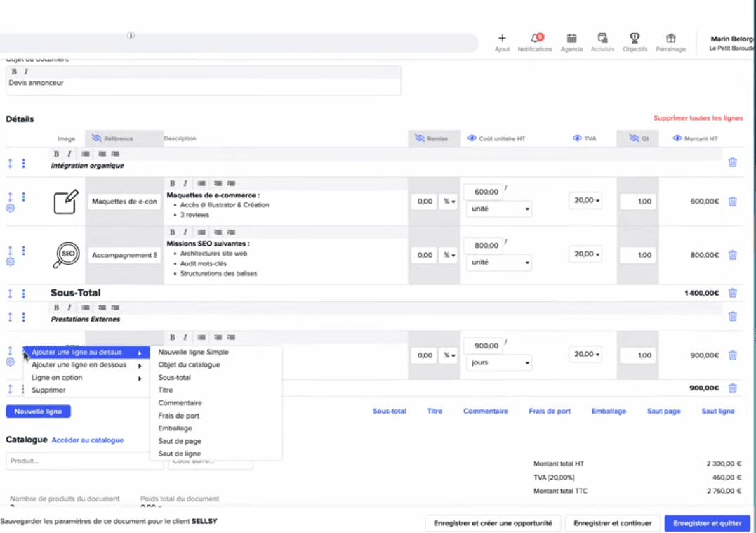Open jours unit dropdown

[x=499, y=363]
